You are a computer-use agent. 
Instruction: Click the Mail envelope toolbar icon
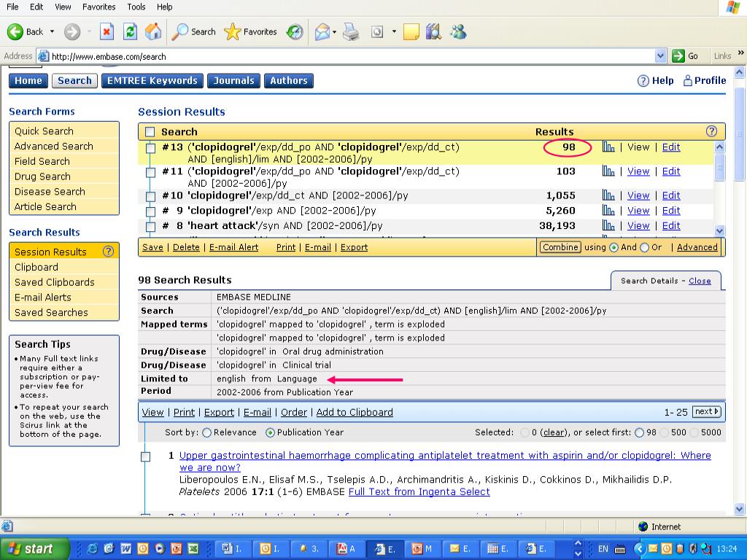tap(322, 32)
